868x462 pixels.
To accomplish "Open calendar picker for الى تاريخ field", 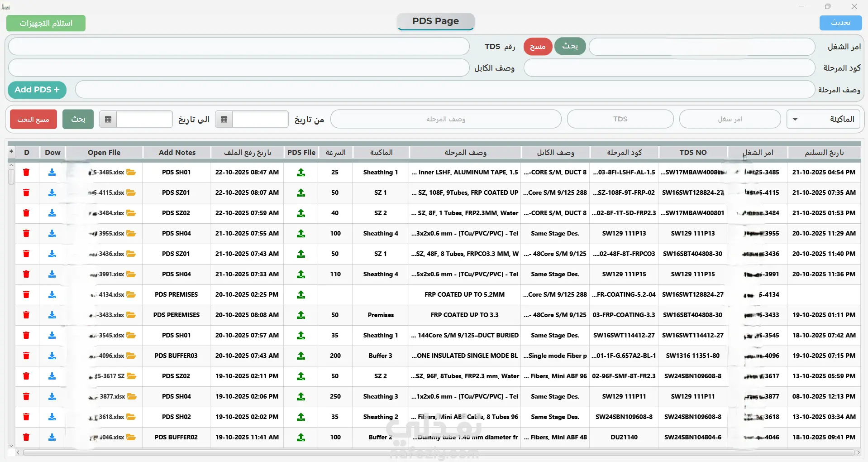I will point(108,119).
